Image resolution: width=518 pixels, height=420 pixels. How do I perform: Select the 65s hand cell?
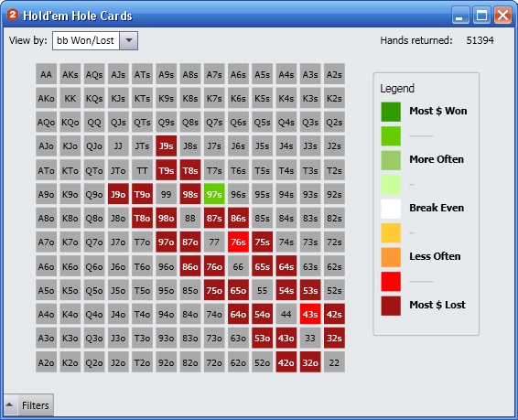tap(263, 266)
